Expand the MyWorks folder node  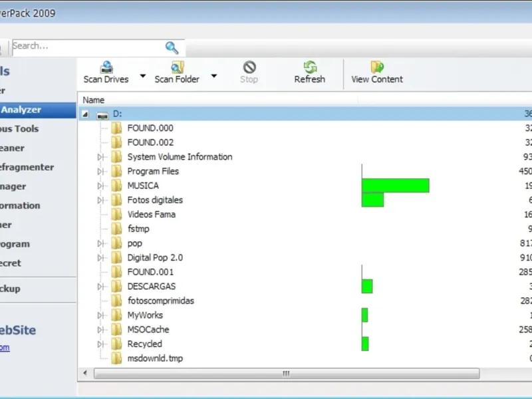click(100, 315)
